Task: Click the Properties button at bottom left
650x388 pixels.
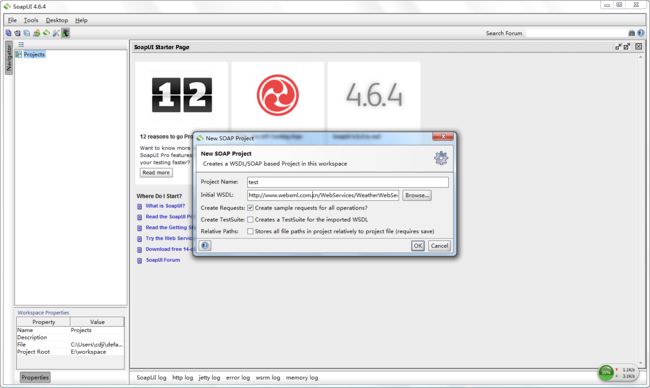Action: (35, 377)
